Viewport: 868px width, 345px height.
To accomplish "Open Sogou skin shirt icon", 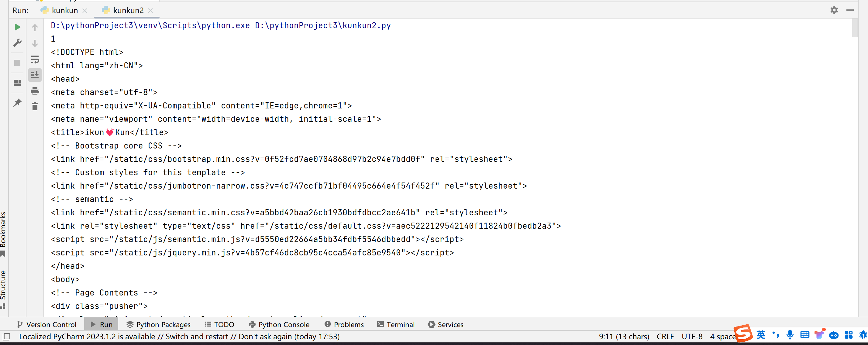I will point(819,334).
